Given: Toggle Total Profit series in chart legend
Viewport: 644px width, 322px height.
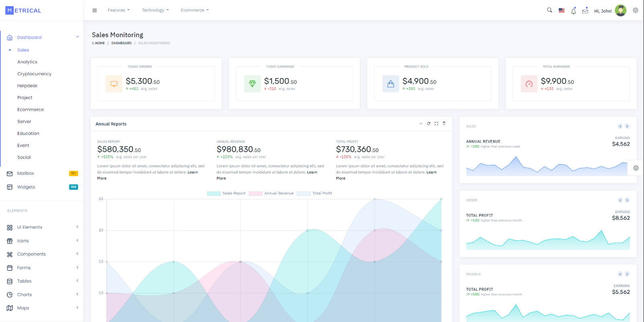Looking at the screenshot, I should 314,194.
